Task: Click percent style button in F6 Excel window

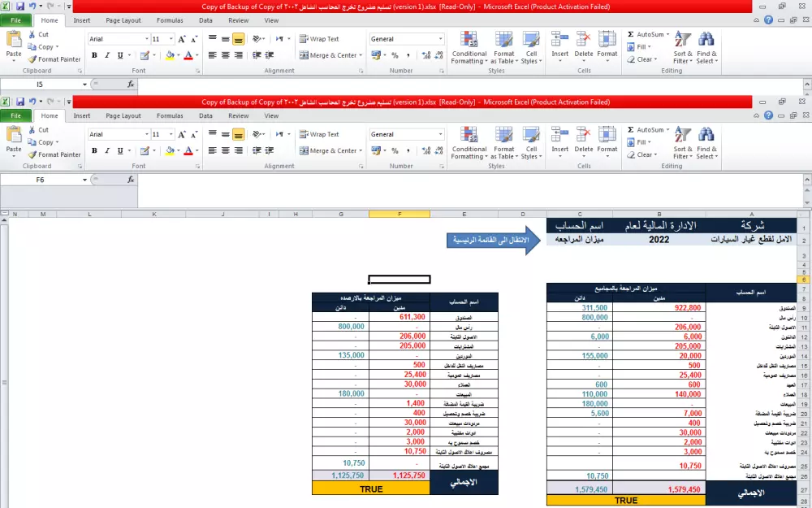Action: pyautogui.click(x=395, y=150)
